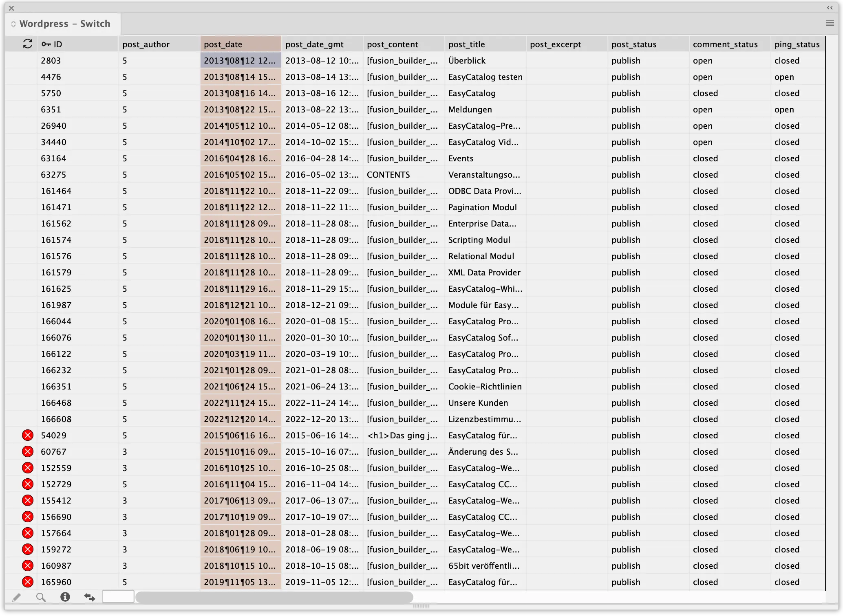Click red error icon for ID 156690
The height and width of the screenshot is (616, 843).
28,517
